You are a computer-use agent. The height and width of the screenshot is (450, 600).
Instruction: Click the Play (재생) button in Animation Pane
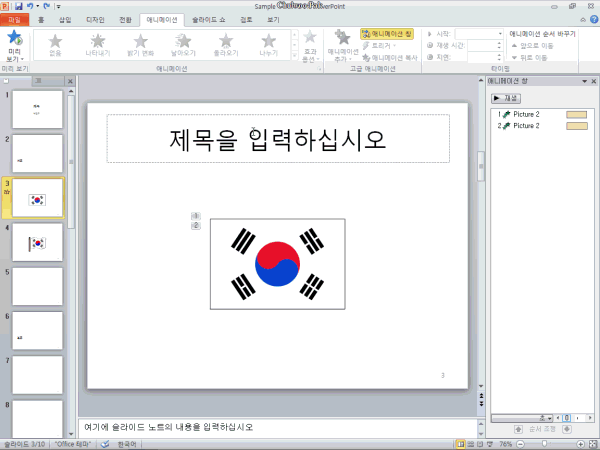click(x=506, y=98)
